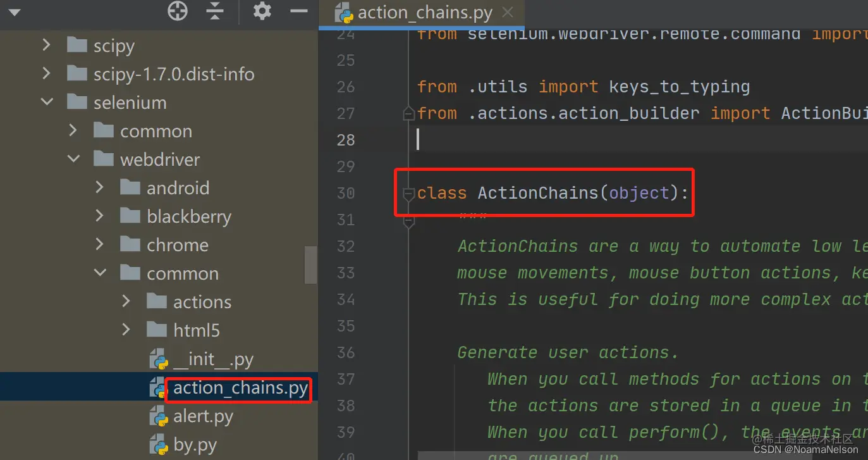Screen dimensions: 868x460
Task: Click the selenium folder icon
Action: pos(76,102)
